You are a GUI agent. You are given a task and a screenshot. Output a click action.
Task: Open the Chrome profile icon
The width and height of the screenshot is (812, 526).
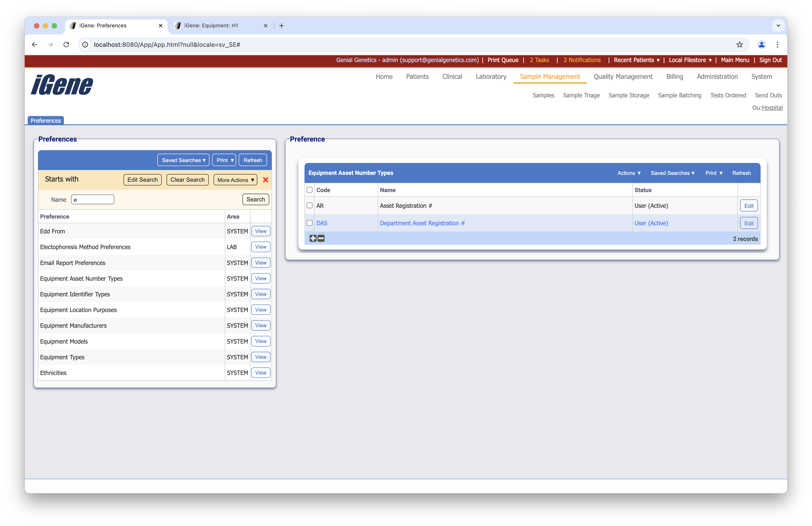click(761, 45)
